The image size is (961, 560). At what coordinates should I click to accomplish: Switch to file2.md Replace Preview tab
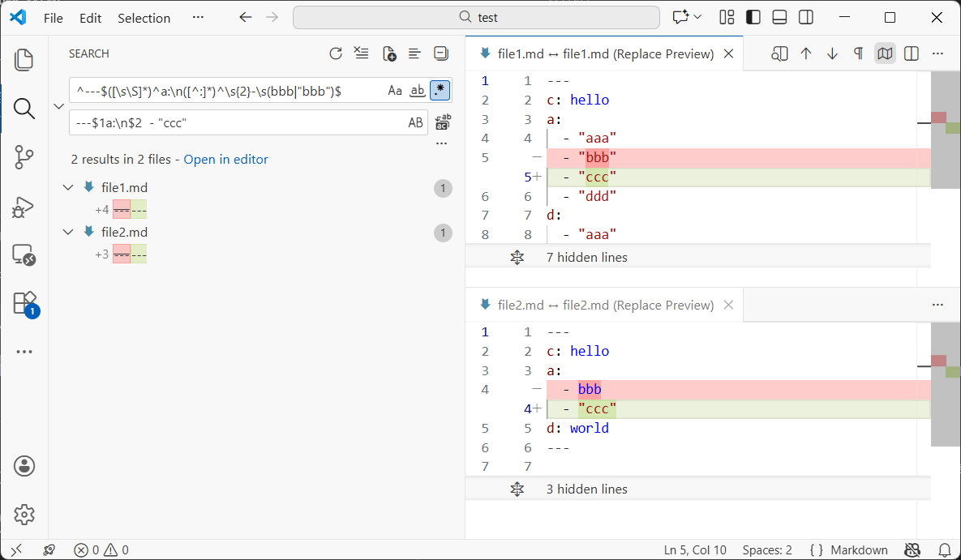pyautogui.click(x=604, y=305)
